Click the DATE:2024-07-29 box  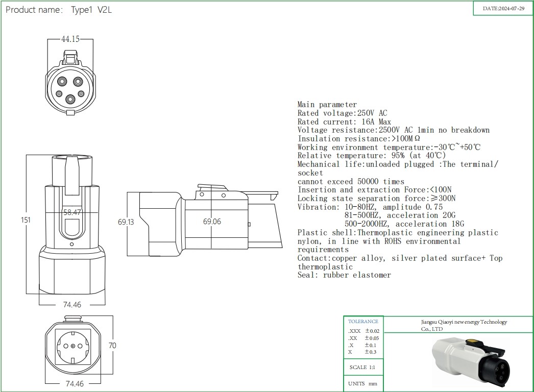coord(503,9)
